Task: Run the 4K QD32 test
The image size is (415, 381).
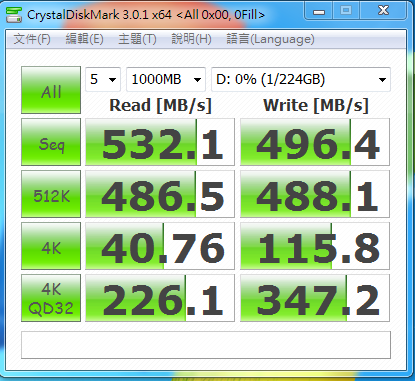Action: point(51,298)
